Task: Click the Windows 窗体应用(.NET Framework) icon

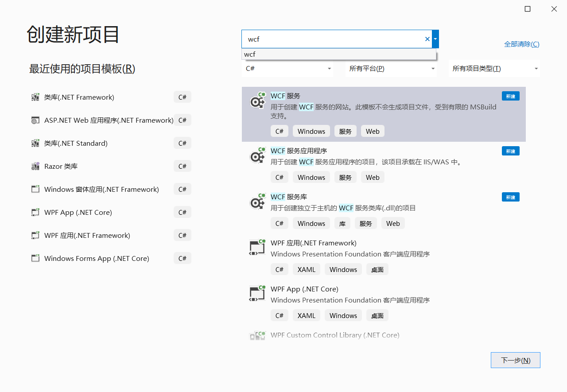Action: 35,189
